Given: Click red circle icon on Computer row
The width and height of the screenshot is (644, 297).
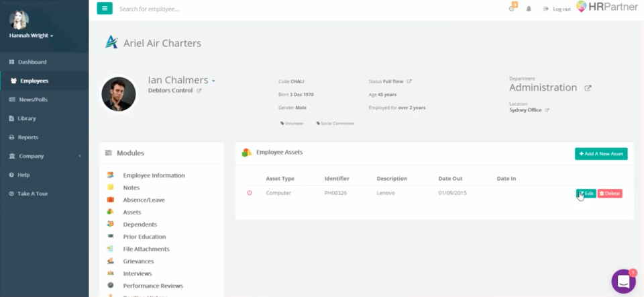Looking at the screenshot, I should (x=250, y=194).
